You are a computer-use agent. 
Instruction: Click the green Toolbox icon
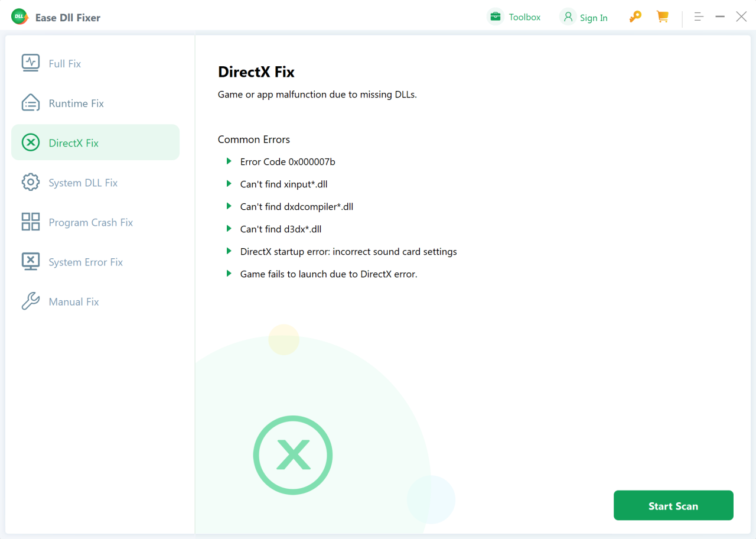pos(494,17)
